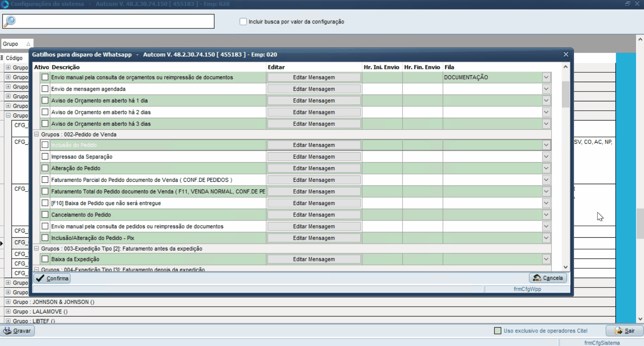Click the Sair exit icon
Screen dimensions: 644x346
pos(618,331)
